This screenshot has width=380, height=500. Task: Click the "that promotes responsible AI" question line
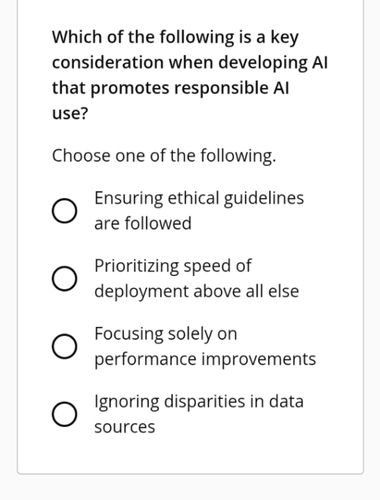click(x=171, y=88)
